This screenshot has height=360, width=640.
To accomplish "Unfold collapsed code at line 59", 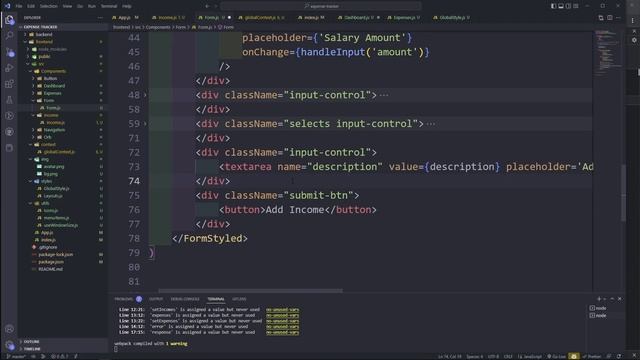I will click(x=145, y=124).
